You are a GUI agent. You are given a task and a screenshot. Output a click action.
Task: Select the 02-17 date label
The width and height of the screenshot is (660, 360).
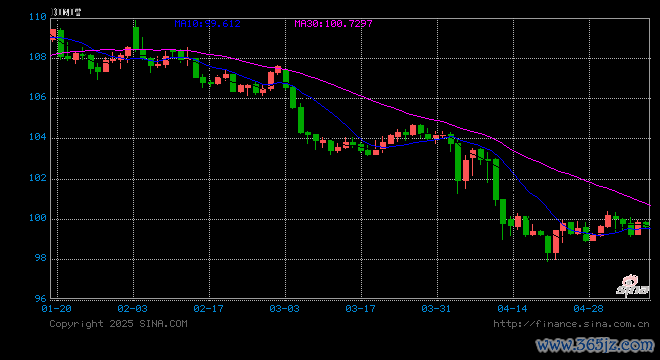(x=208, y=309)
